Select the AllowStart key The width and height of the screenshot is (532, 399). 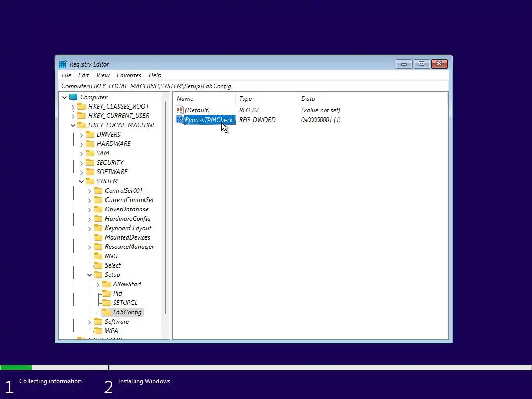click(x=127, y=284)
